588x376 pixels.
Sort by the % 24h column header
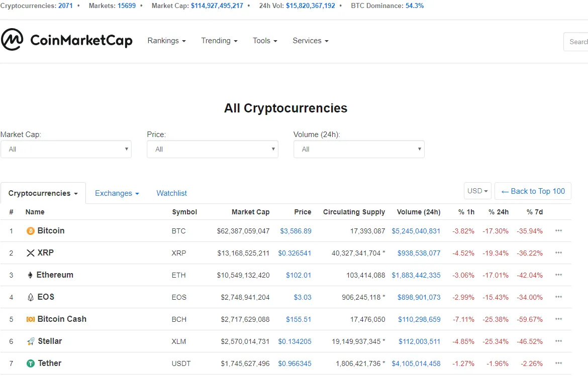pyautogui.click(x=499, y=212)
